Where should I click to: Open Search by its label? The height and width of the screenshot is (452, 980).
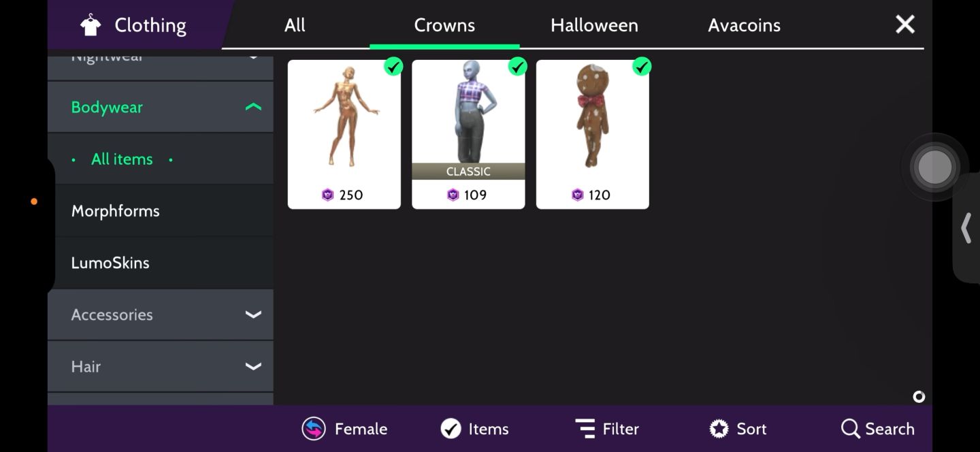click(x=889, y=429)
